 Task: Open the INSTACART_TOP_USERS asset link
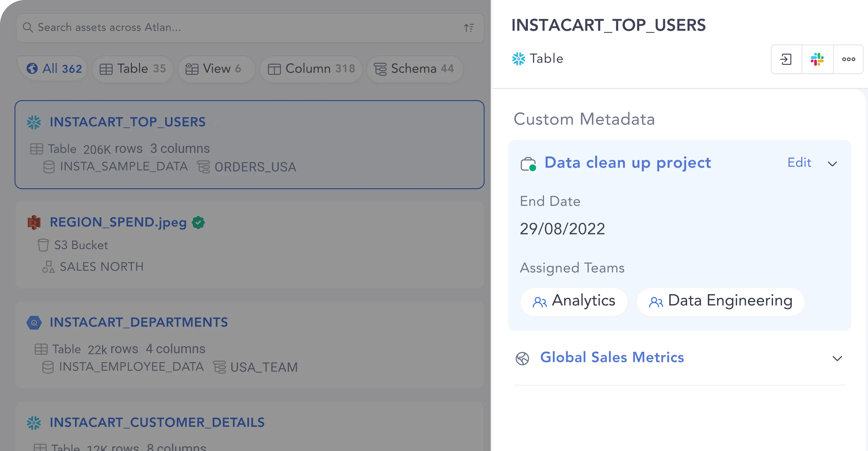pos(127,122)
